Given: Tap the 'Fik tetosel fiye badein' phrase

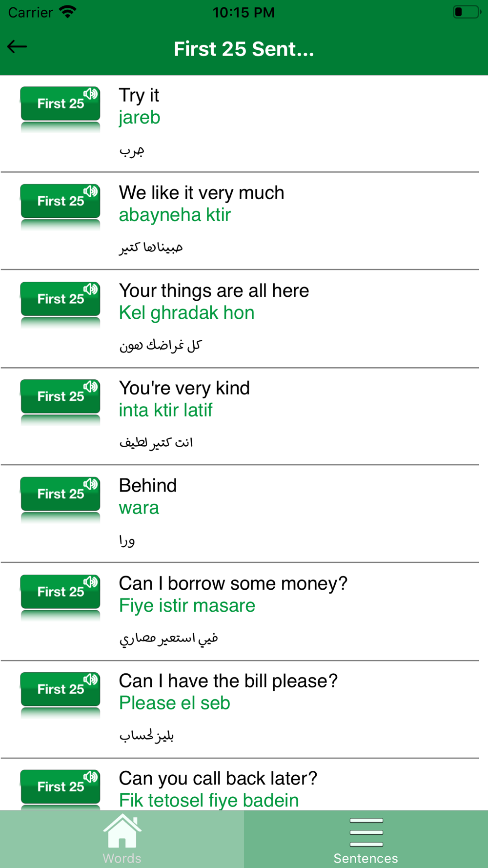Looking at the screenshot, I should pos(209,800).
